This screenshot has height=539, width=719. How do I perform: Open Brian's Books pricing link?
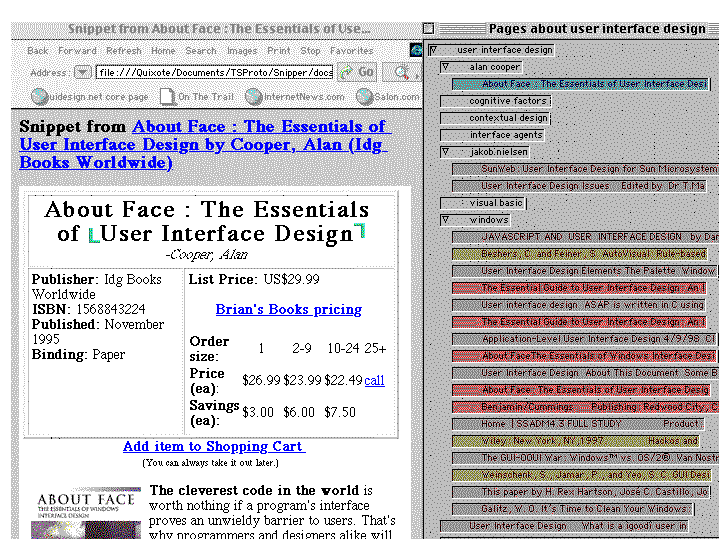(x=288, y=309)
